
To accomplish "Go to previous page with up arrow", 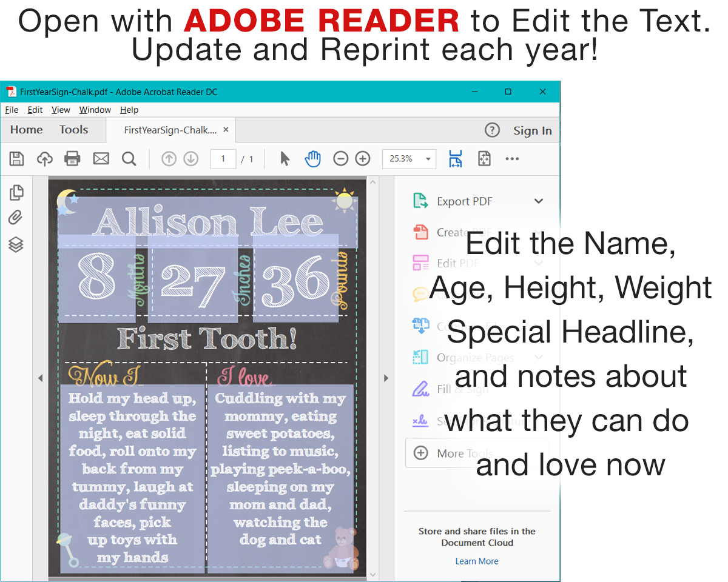I will point(169,159).
